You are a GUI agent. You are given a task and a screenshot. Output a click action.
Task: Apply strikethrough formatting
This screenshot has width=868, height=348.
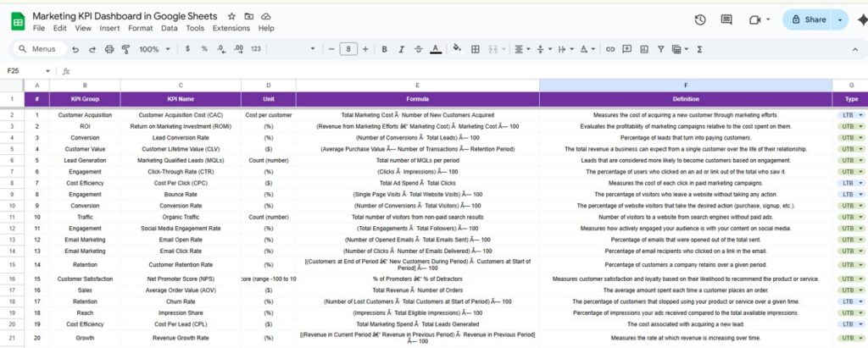click(418, 49)
